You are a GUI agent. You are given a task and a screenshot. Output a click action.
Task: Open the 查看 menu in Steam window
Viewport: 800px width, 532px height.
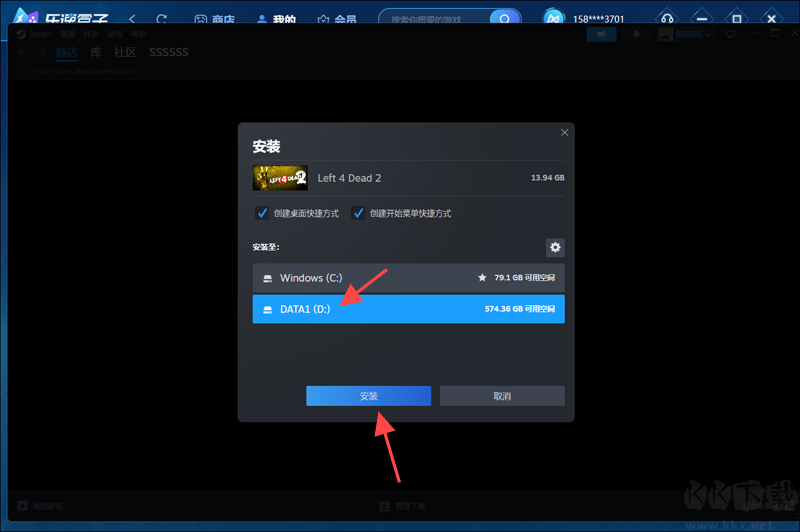click(x=67, y=34)
